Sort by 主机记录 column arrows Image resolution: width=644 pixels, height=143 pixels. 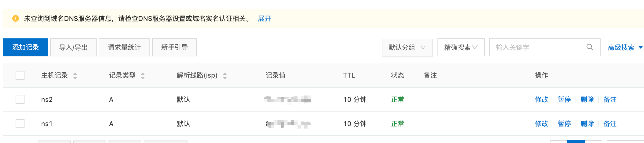pos(75,76)
